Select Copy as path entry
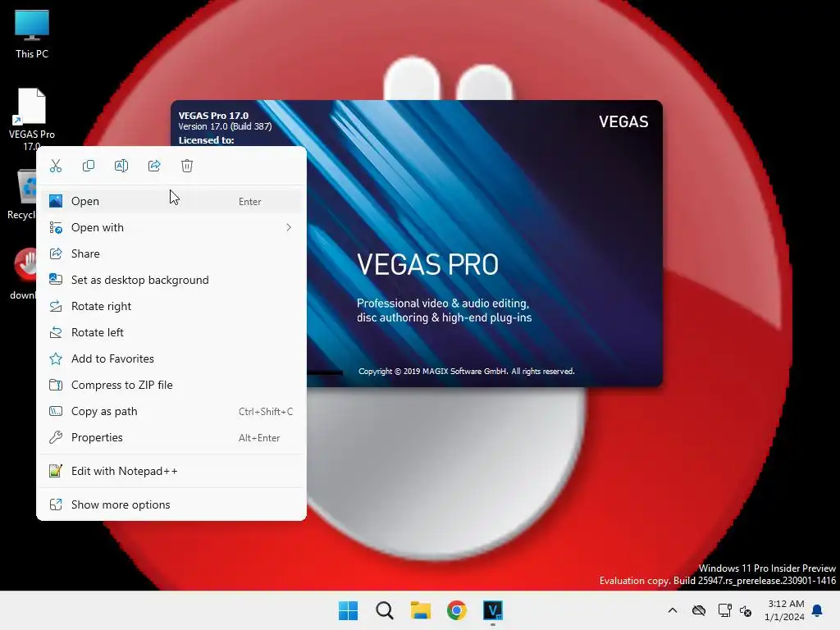 coord(171,411)
